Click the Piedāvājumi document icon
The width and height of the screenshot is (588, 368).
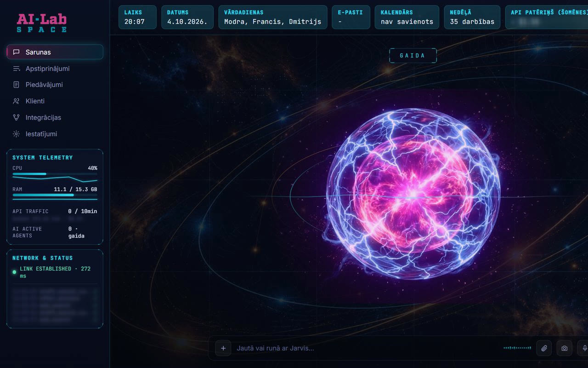click(17, 85)
